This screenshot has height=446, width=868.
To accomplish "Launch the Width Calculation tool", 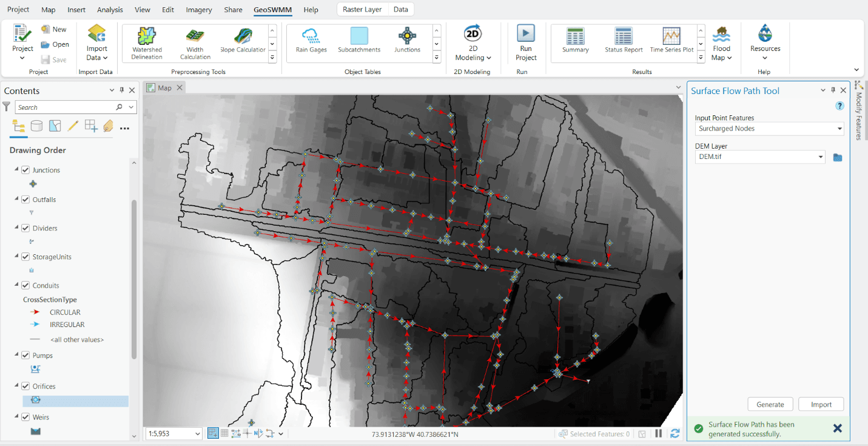I will click(x=195, y=42).
